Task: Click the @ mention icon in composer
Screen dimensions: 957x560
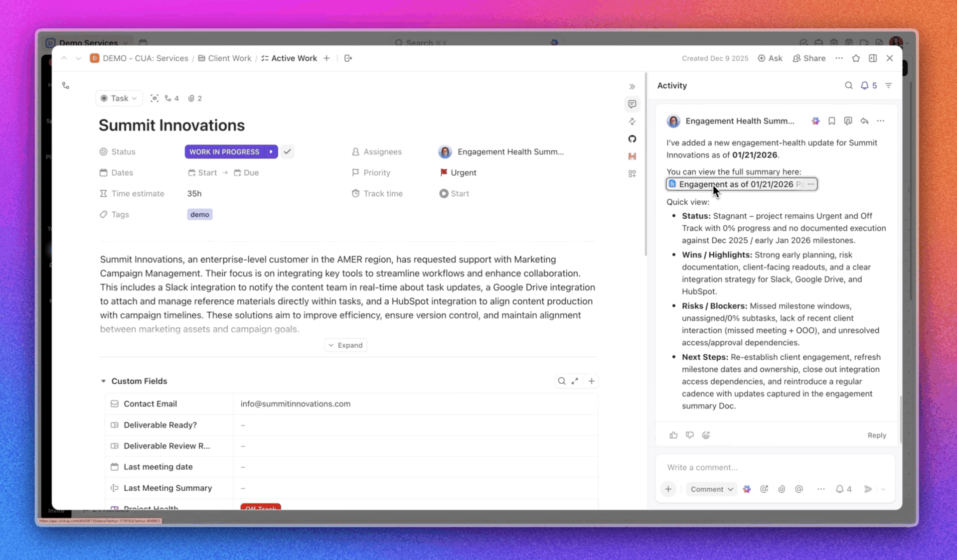Action: pyautogui.click(x=799, y=489)
